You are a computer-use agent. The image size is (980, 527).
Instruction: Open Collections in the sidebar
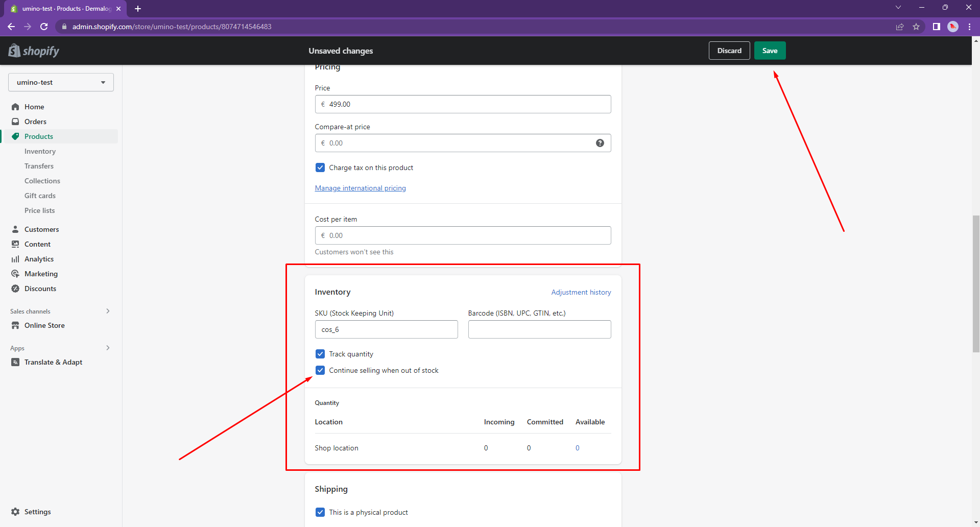(x=42, y=181)
